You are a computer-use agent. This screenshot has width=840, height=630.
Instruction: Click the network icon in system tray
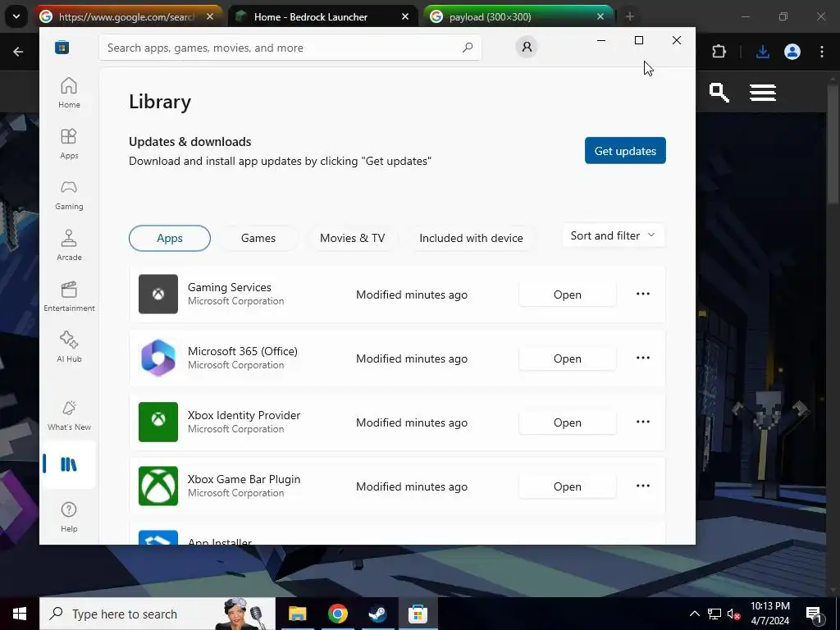pyautogui.click(x=714, y=614)
